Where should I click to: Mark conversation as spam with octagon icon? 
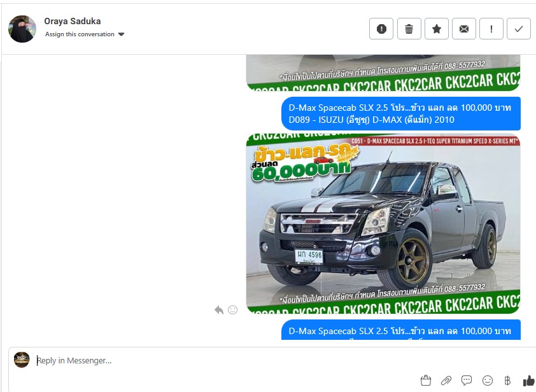click(381, 29)
